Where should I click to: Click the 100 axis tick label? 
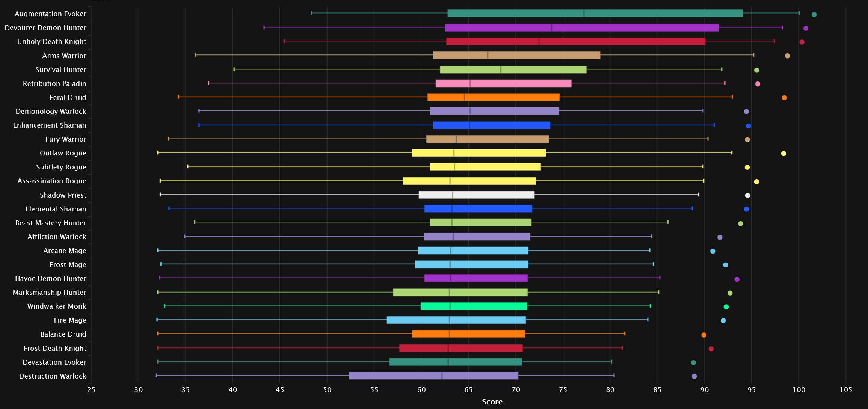tap(799, 390)
